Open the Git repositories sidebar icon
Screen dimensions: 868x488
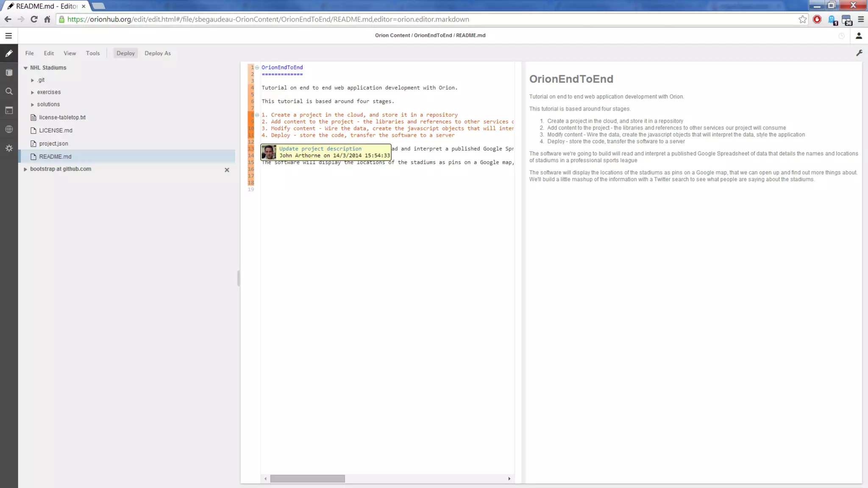(9, 73)
